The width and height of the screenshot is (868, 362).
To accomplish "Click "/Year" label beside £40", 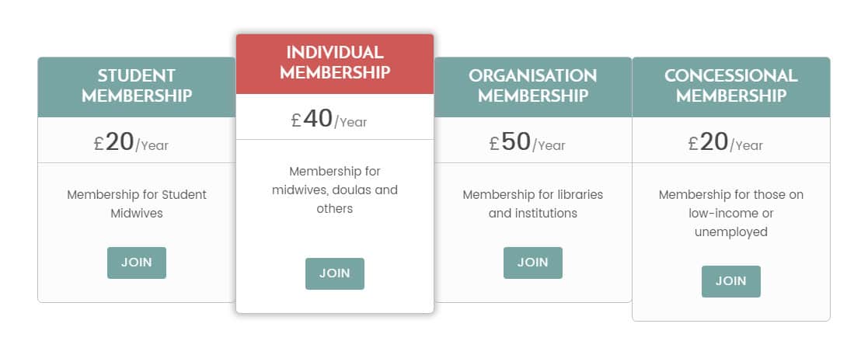I will pos(350,122).
